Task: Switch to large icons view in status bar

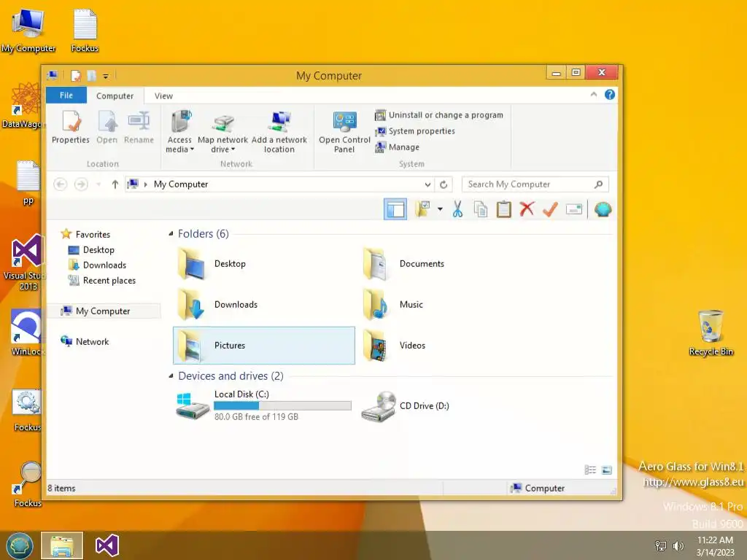Action: click(606, 470)
